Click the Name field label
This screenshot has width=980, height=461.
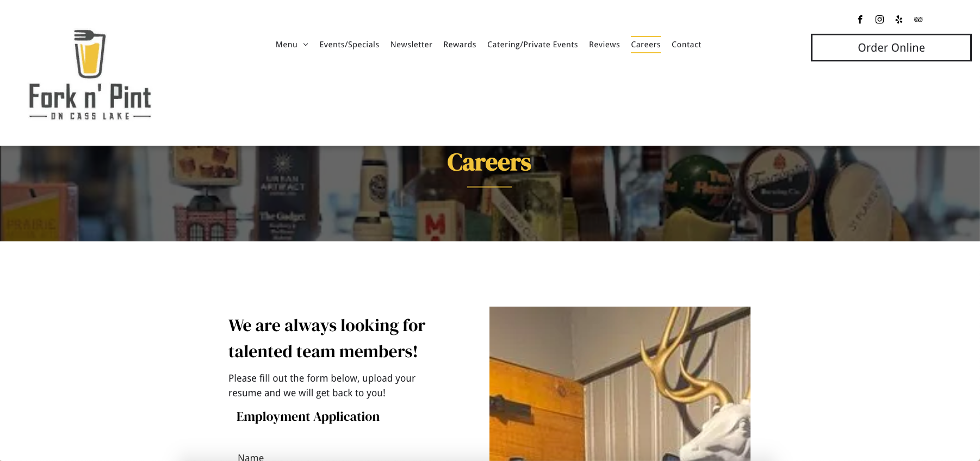pyautogui.click(x=251, y=457)
